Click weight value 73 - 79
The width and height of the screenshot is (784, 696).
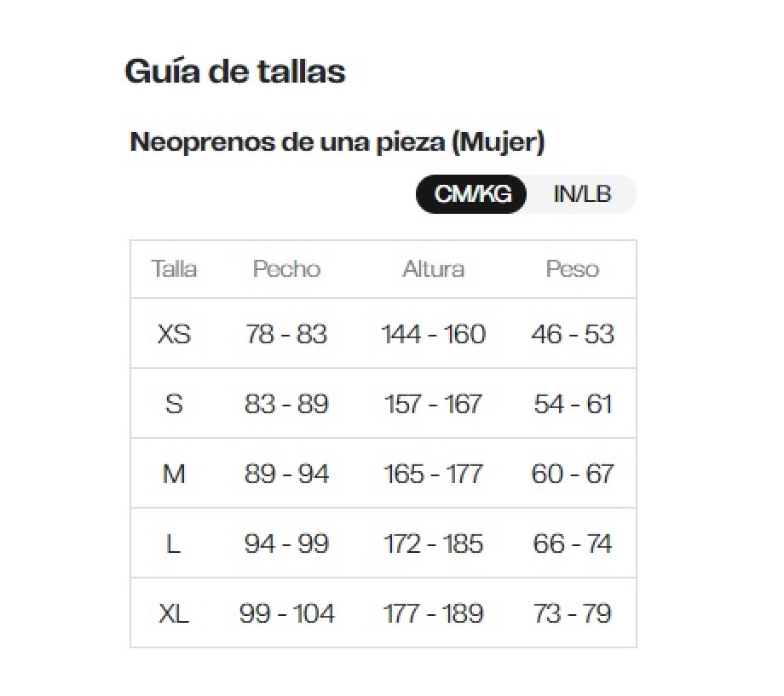(572, 613)
